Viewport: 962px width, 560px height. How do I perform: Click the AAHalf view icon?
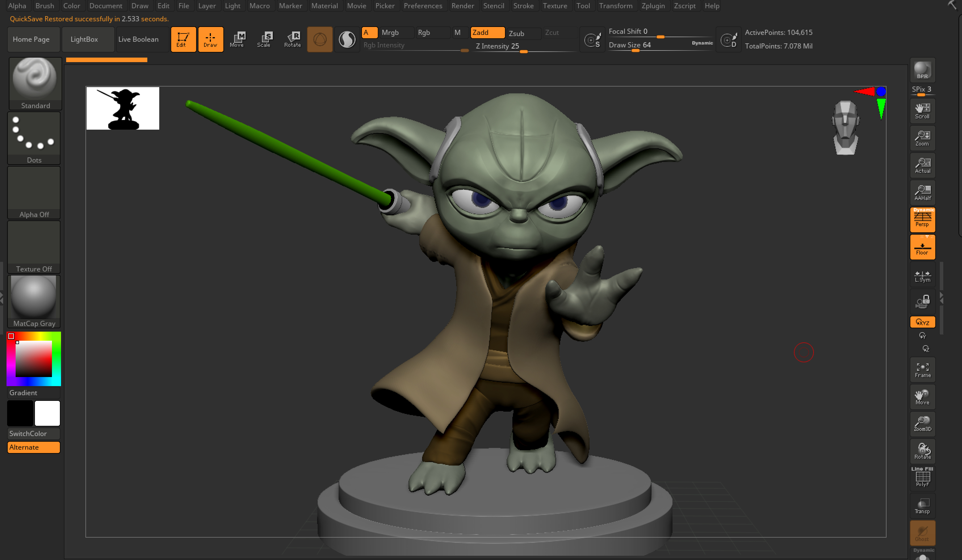(x=922, y=193)
